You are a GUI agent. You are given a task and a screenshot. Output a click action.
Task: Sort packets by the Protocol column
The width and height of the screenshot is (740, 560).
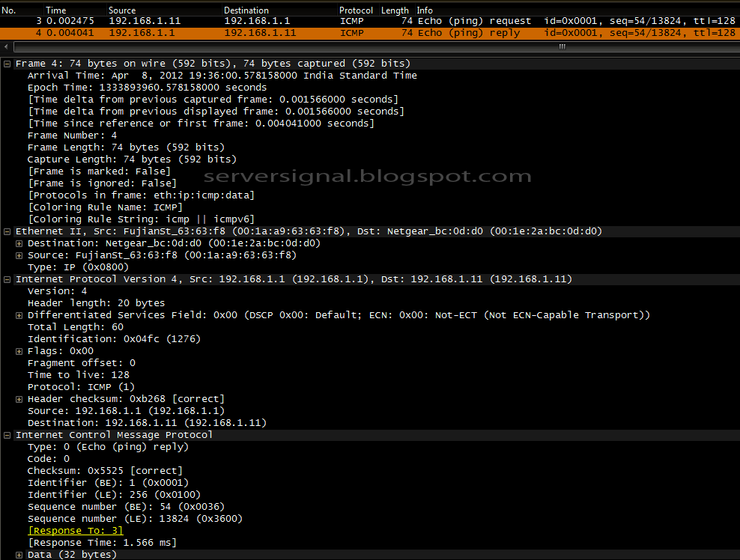pos(356,10)
